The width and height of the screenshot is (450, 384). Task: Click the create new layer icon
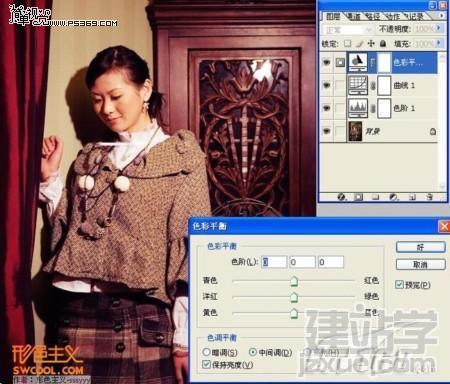pyautogui.click(x=412, y=197)
